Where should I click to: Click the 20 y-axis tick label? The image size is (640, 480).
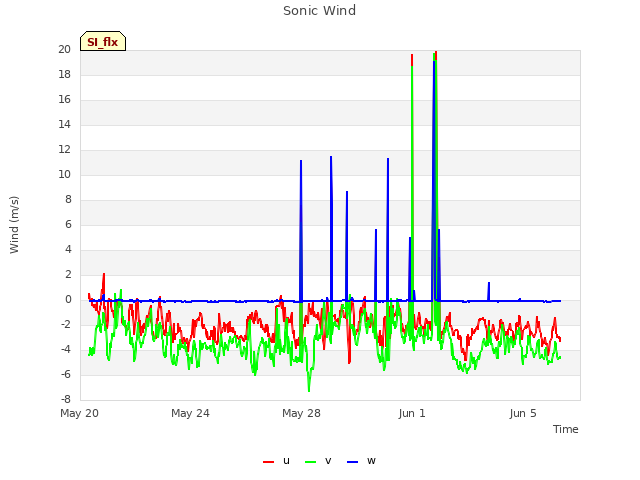coord(64,50)
